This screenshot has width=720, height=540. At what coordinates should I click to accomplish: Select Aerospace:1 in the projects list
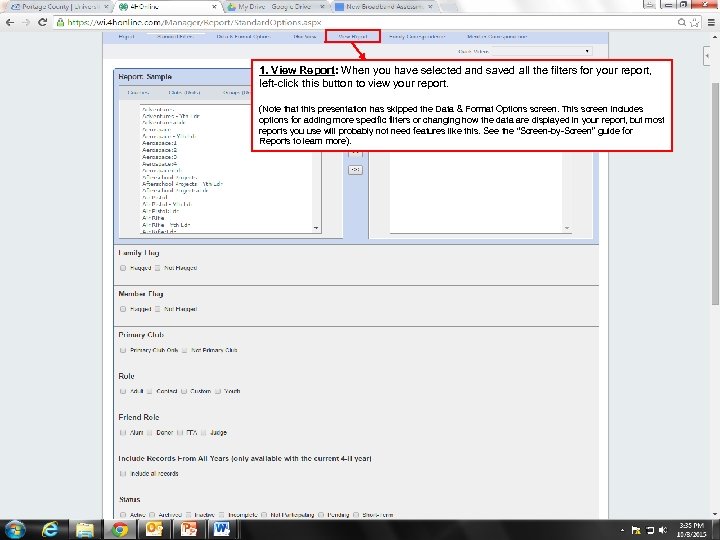click(x=159, y=143)
